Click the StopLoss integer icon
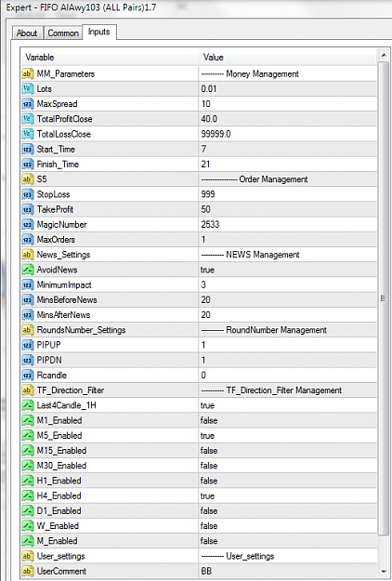 click(x=28, y=194)
